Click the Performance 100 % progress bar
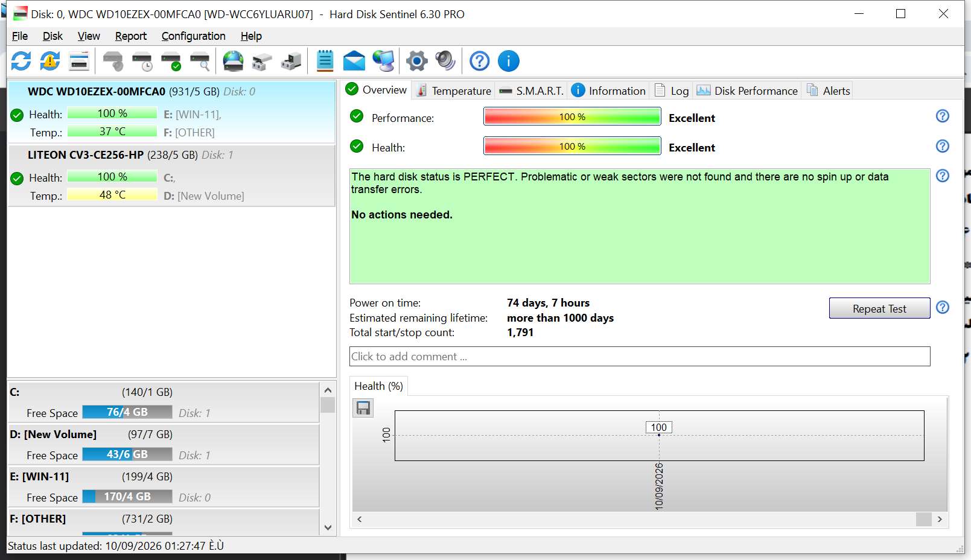Image resolution: width=971 pixels, height=560 pixels. click(572, 116)
